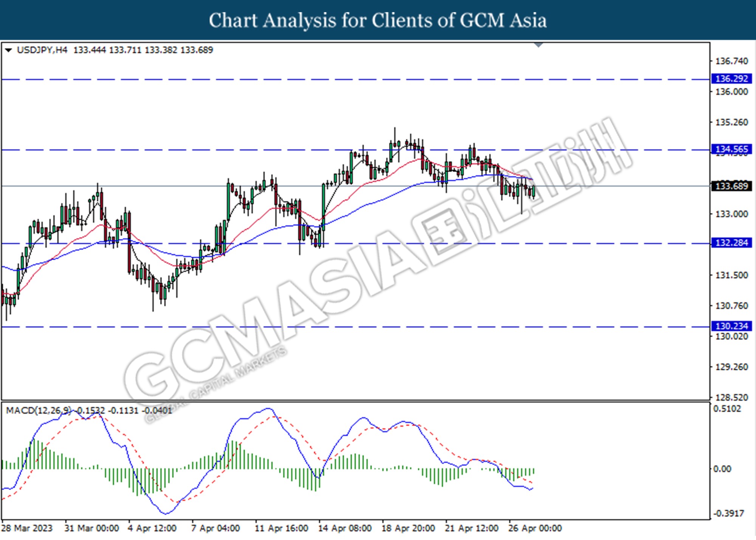756x540 pixels.
Task: Click the 136.000 price scale value
Action: click(x=731, y=92)
